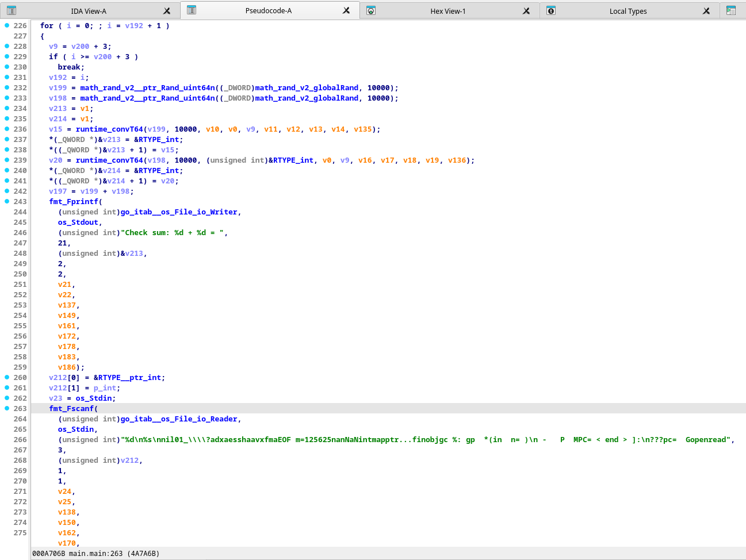Click v186 on line 259
This screenshot has width=746, height=560.
[x=67, y=367]
